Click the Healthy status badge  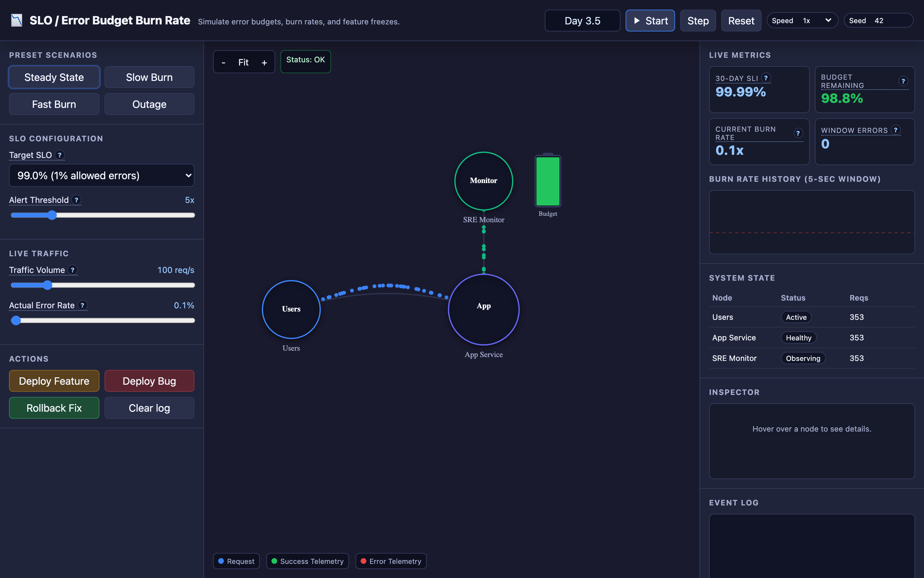pyautogui.click(x=798, y=338)
